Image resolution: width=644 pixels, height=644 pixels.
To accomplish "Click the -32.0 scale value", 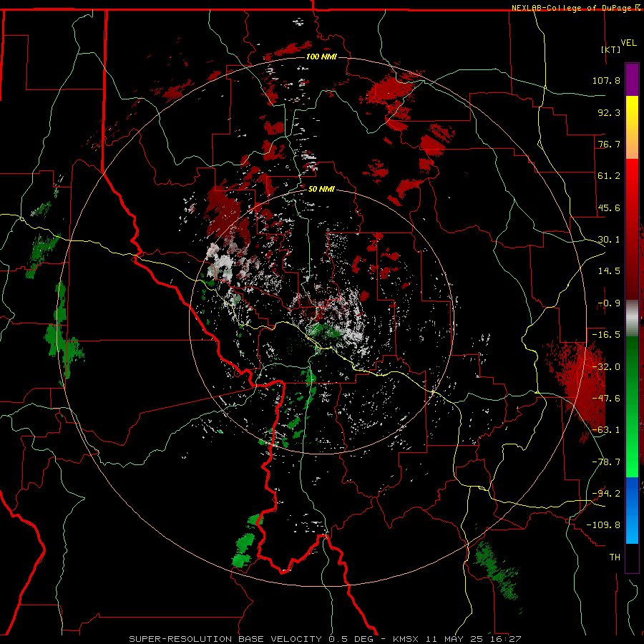I will point(606,367).
